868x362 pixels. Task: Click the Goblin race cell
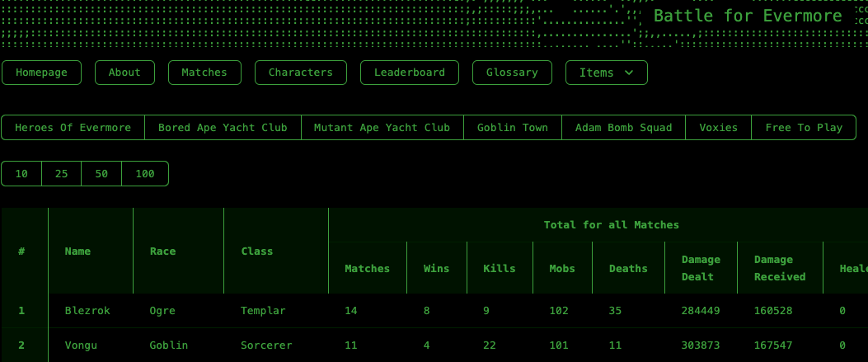[x=169, y=346]
